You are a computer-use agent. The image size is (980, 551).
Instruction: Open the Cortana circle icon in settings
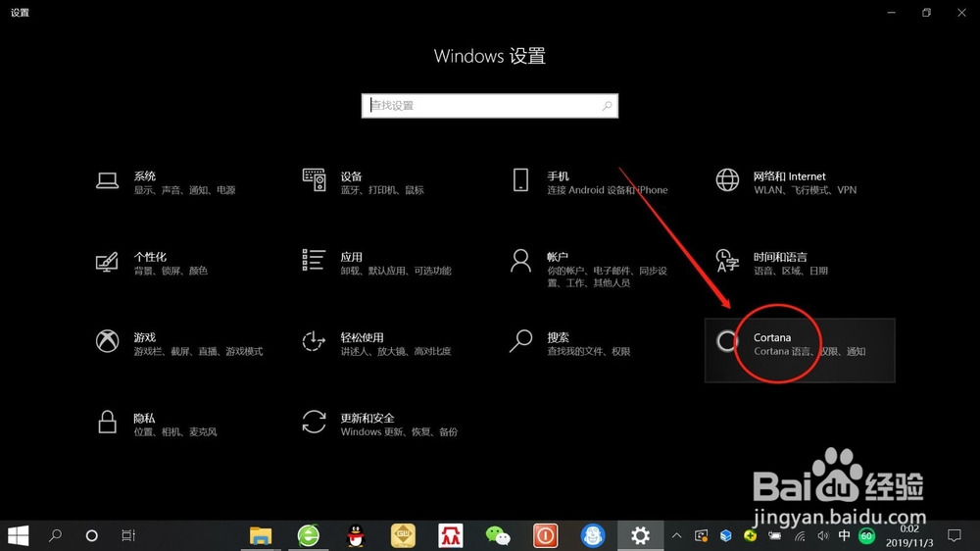pyautogui.click(x=726, y=341)
